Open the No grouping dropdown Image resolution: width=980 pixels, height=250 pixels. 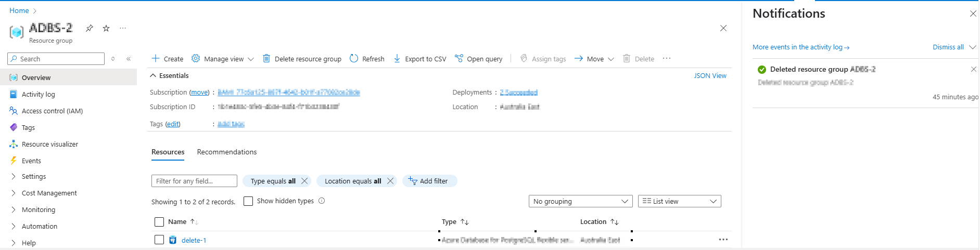point(581,201)
